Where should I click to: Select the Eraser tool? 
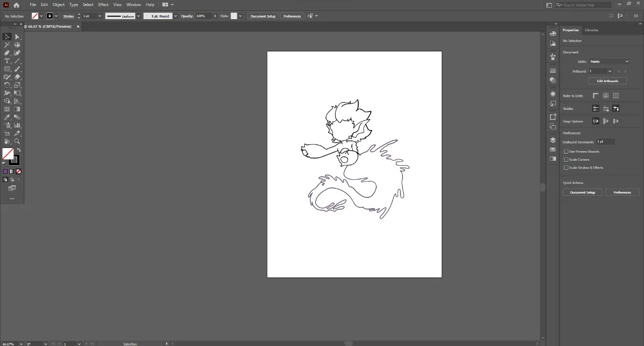(17, 77)
